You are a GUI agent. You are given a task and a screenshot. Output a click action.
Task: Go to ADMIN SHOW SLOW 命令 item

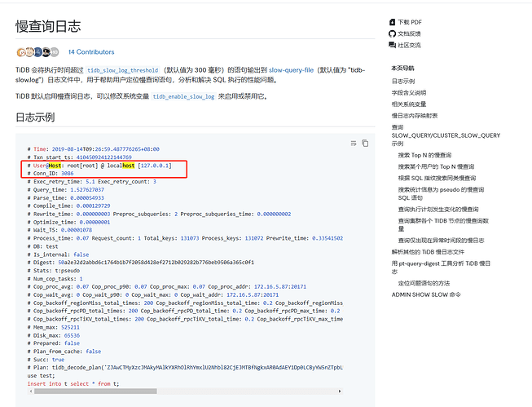tap(426, 295)
